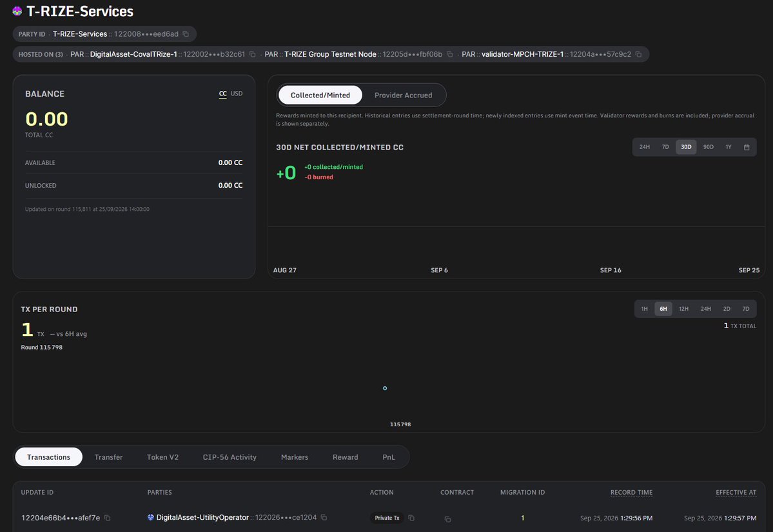
Task: Open the Reward tab
Action: [345, 457]
